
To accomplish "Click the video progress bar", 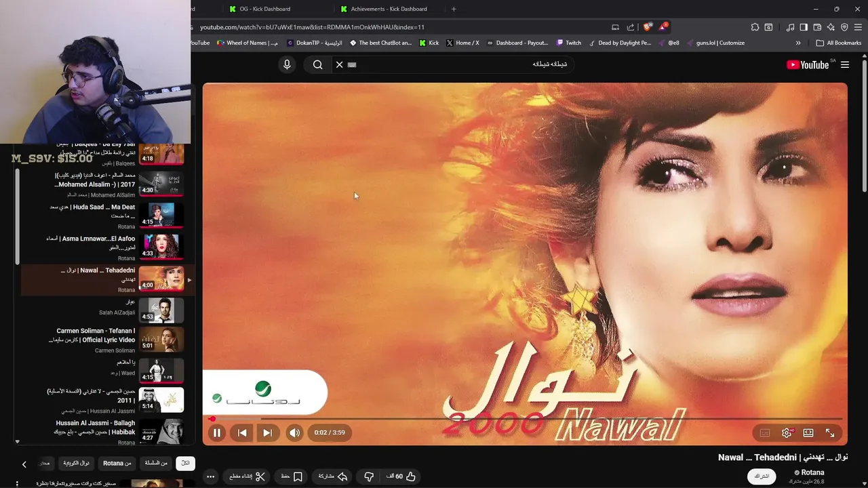I will 526,419.
